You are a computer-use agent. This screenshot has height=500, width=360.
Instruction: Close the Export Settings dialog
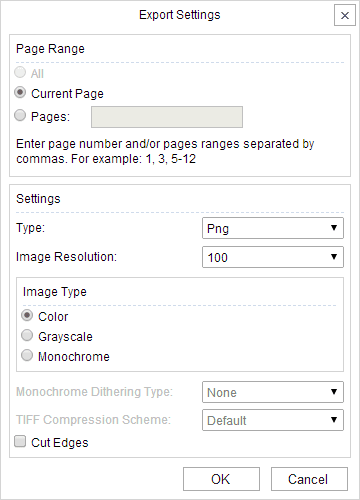[345, 15]
